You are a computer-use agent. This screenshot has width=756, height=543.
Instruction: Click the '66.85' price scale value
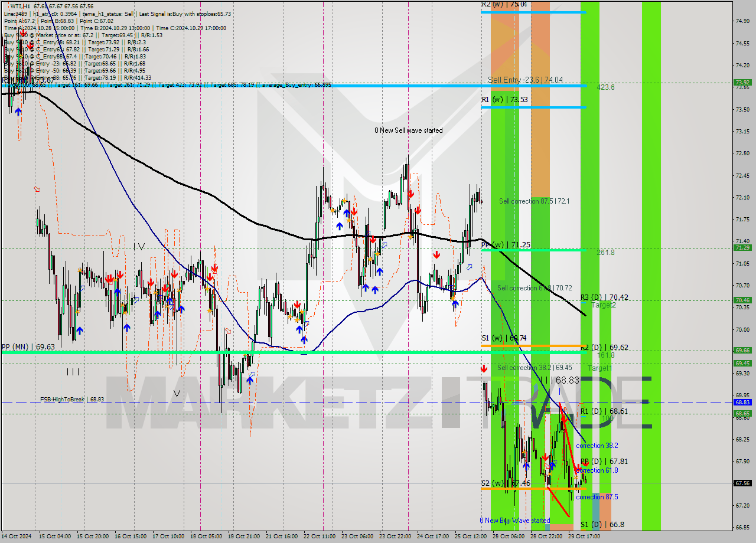click(x=742, y=527)
